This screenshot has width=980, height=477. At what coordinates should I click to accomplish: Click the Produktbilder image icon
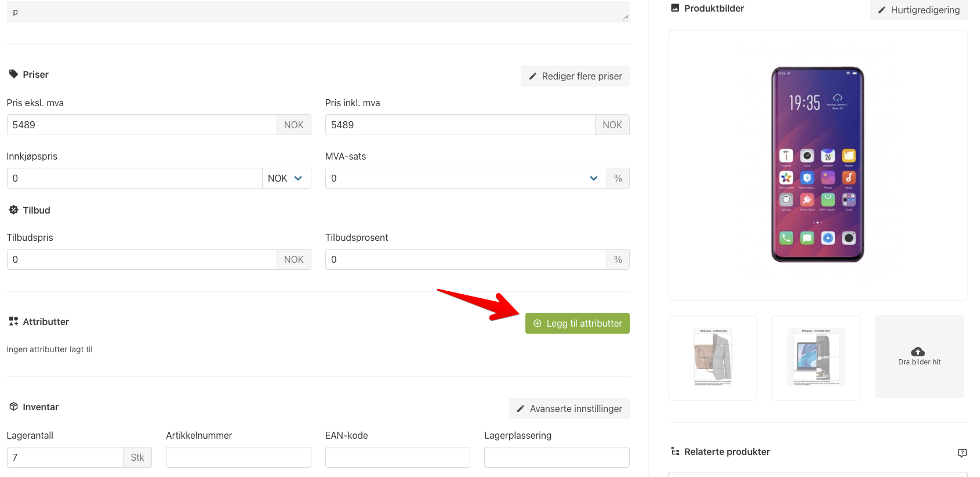click(675, 8)
